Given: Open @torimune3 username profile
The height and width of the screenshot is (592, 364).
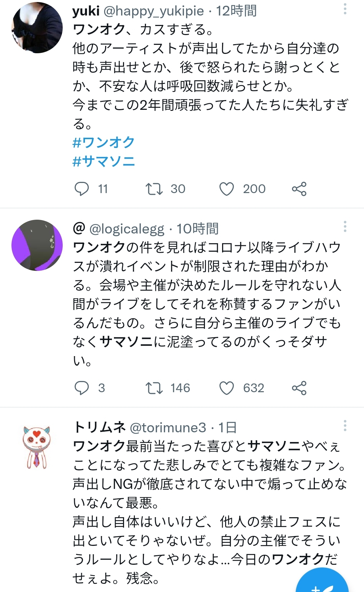Looking at the screenshot, I should pos(168,428).
